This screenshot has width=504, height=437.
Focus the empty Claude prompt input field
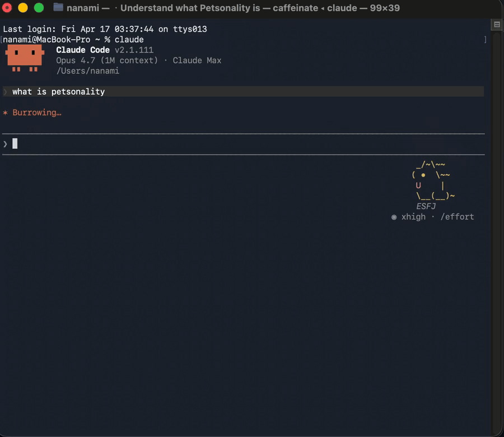[x=244, y=144]
